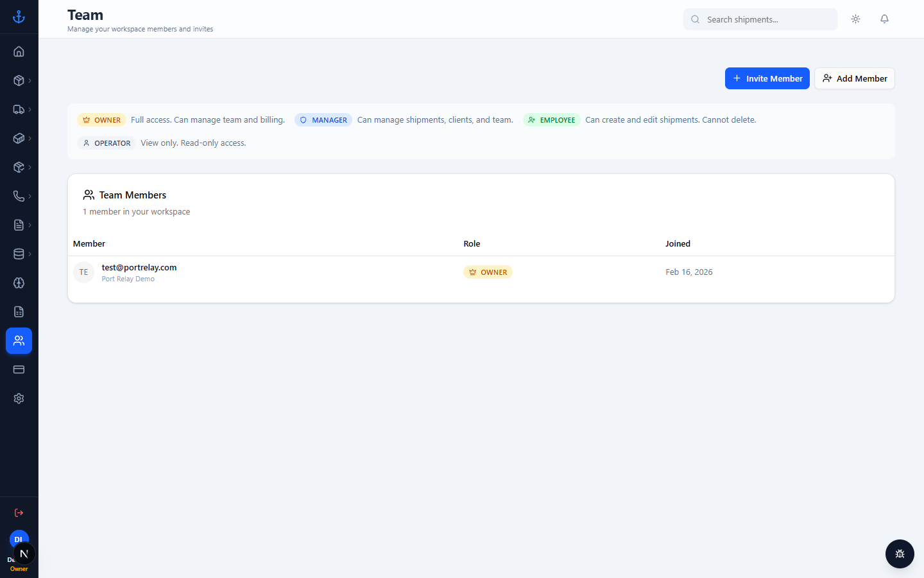Click the 'View only. Read-only access.' text
924x578 pixels.
point(193,143)
